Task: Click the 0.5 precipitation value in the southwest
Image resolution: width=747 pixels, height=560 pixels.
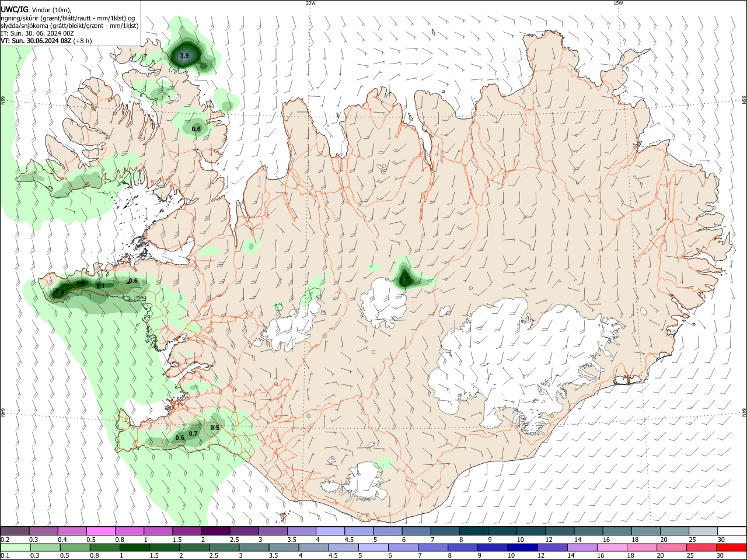Action: 215,428
